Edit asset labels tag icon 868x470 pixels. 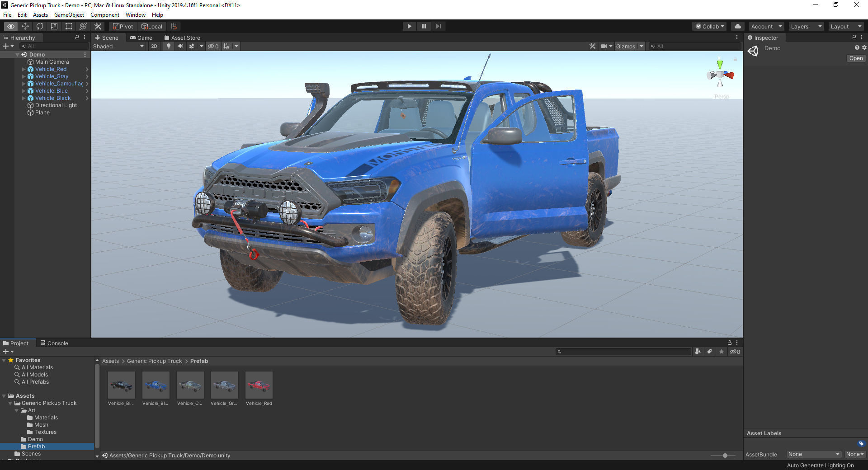tap(861, 443)
